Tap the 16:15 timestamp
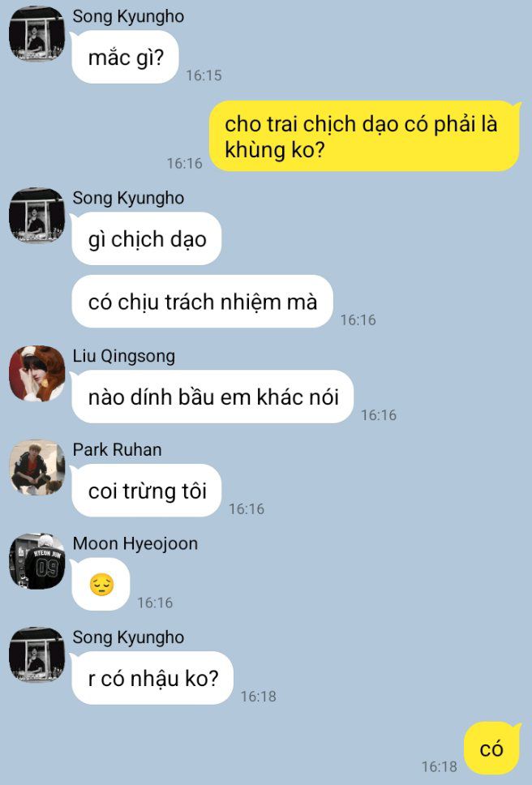Screen dimensions: 532x785 pyautogui.click(x=204, y=75)
